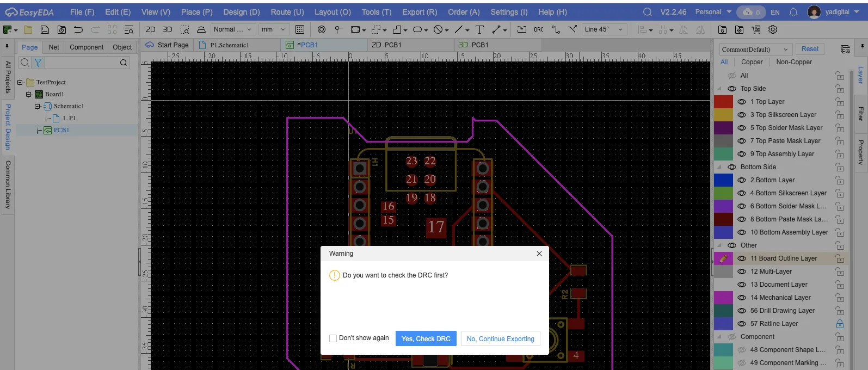Screen dimensions: 868x370
Task: Select the Copper layer filter
Action: tap(752, 62)
